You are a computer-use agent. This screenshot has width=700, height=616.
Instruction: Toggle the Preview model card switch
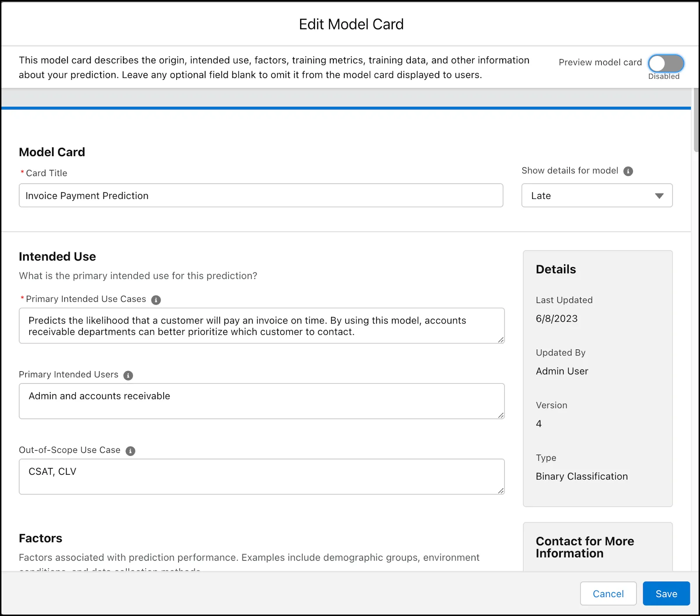(x=666, y=64)
